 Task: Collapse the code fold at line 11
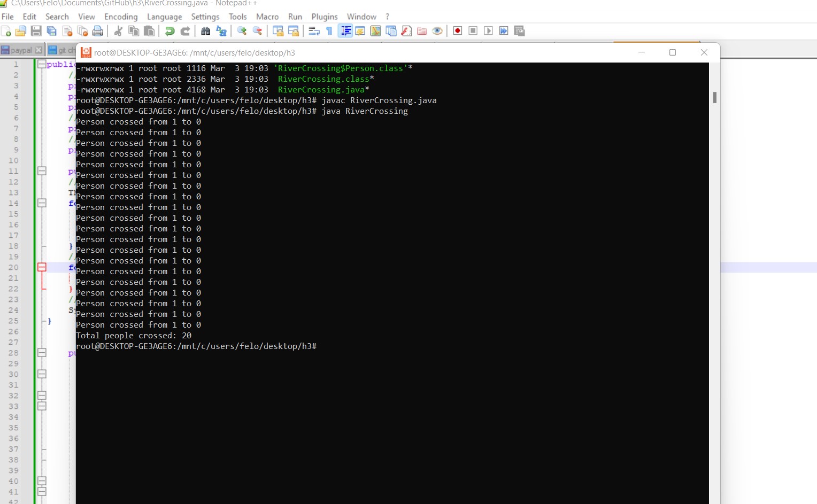42,171
